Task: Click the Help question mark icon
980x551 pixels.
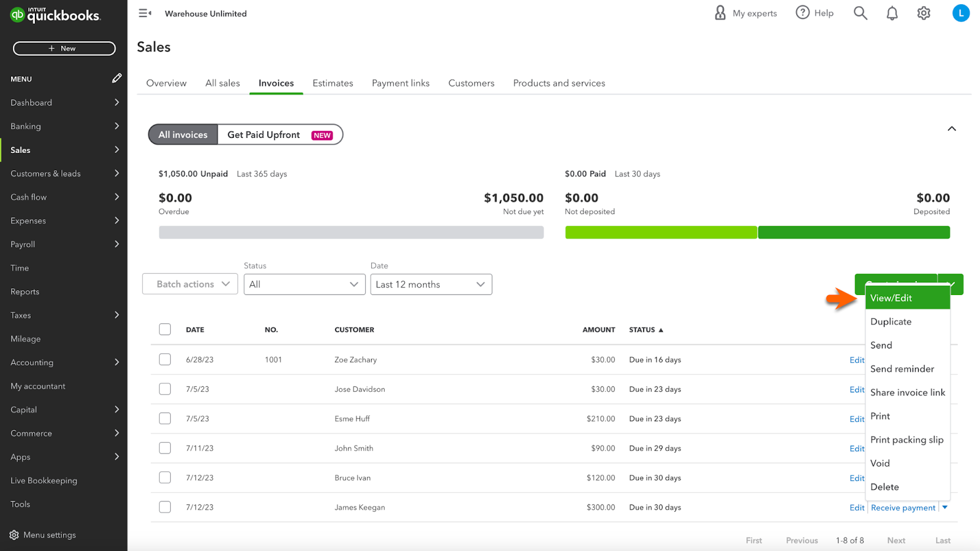Action: (x=802, y=13)
